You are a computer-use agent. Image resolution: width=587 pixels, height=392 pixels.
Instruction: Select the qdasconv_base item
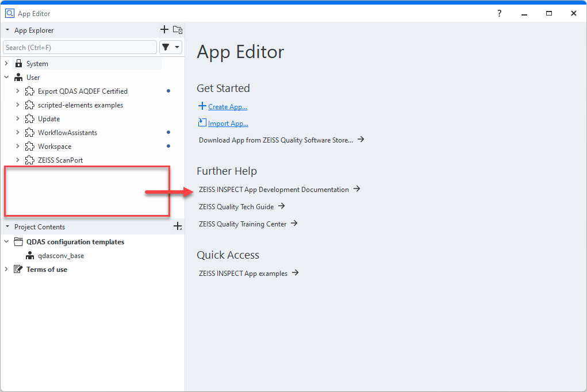click(x=61, y=256)
